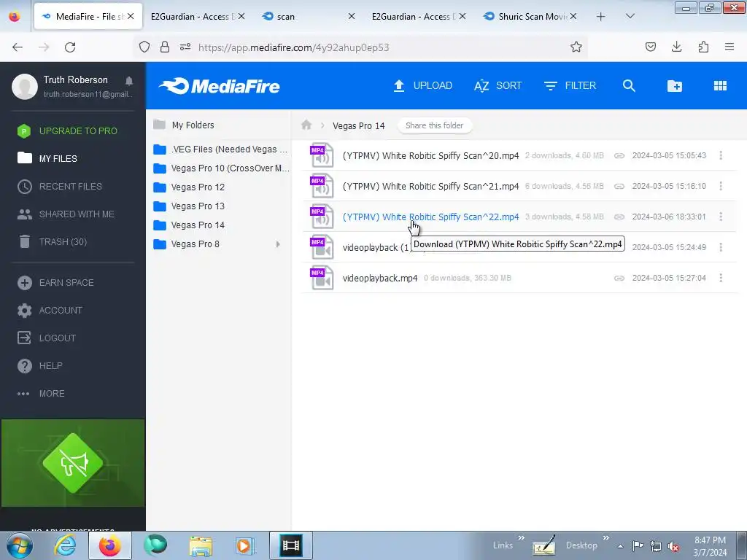Select the Vegas Pro 14 folder in tree
747x560 pixels.
[189, 225]
